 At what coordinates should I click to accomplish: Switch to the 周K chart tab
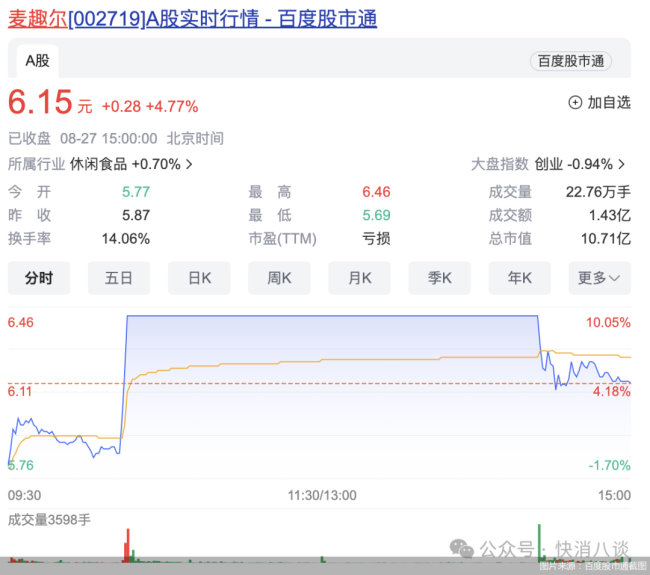279,278
